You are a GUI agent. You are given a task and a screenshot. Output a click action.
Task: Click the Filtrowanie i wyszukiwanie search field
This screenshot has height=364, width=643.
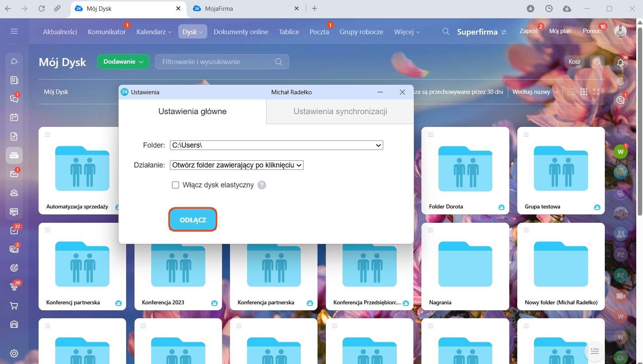222,62
